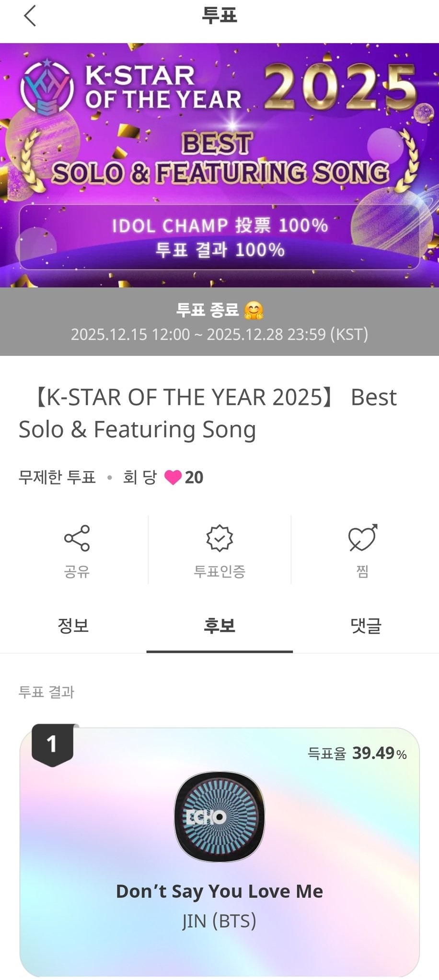Tap the heart-with-arrow favorite (찜) icon
This screenshot has width=439, height=980.
pyautogui.click(x=362, y=538)
